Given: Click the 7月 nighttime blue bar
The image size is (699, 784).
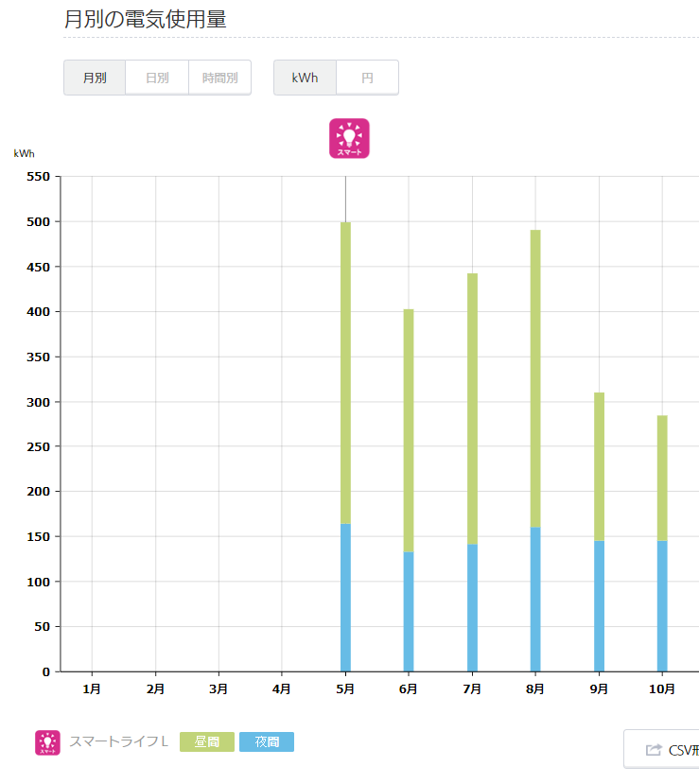Looking at the screenshot, I should tap(473, 608).
